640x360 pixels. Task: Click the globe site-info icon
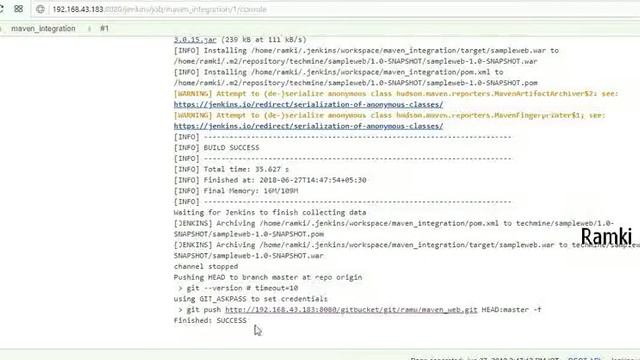tap(40, 9)
